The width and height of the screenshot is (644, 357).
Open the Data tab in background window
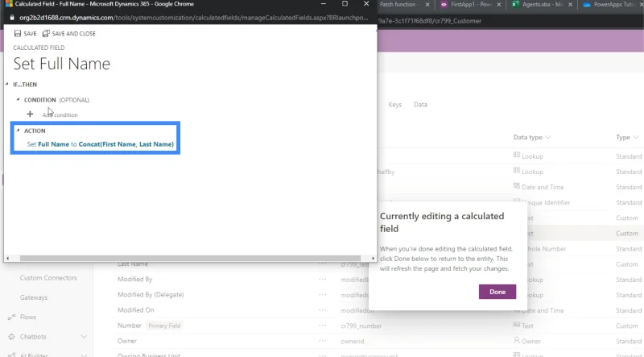420,105
